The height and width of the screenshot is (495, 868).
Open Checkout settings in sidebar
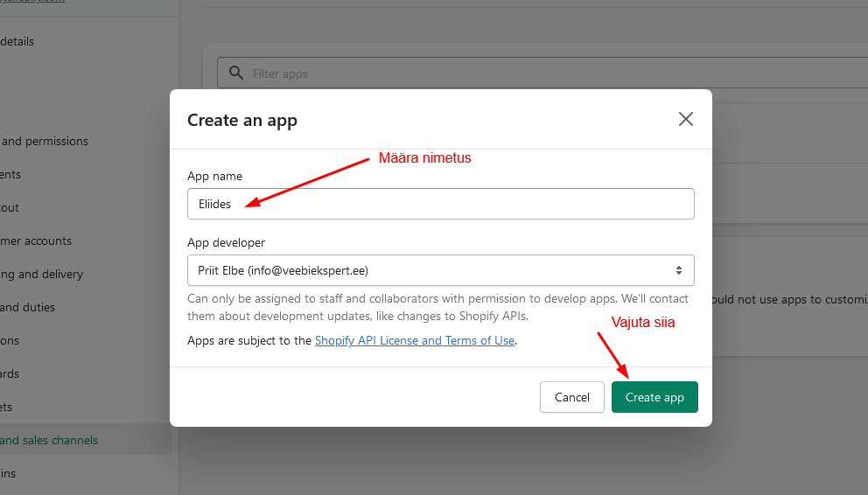point(10,207)
